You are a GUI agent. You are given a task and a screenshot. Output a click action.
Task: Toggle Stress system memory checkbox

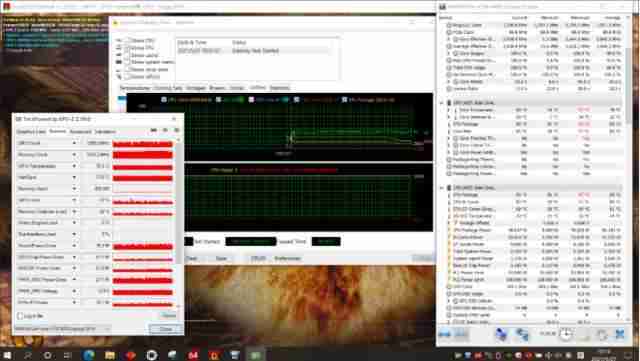(127, 62)
